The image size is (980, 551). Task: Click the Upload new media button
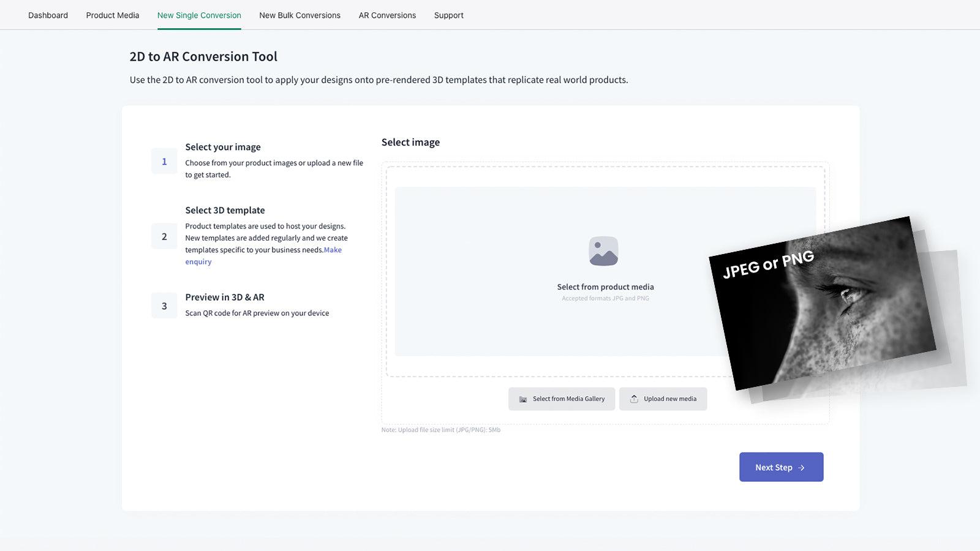[x=663, y=399]
